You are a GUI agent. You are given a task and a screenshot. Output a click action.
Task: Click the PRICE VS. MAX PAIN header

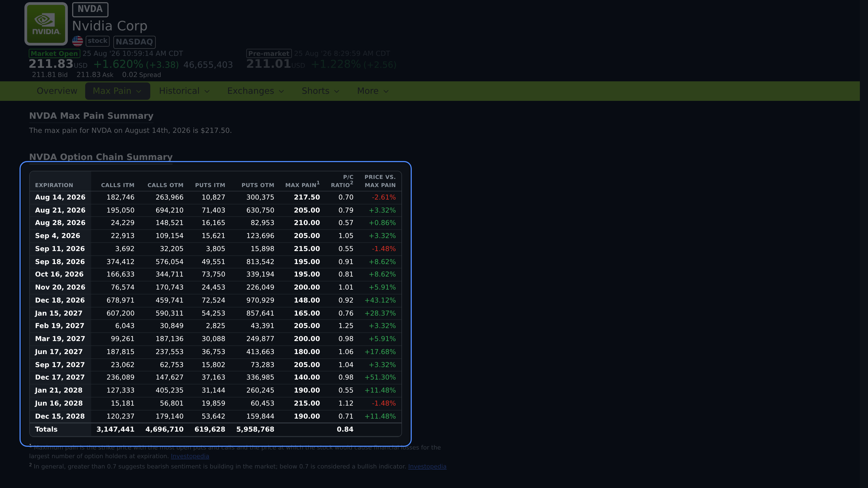pos(380,181)
